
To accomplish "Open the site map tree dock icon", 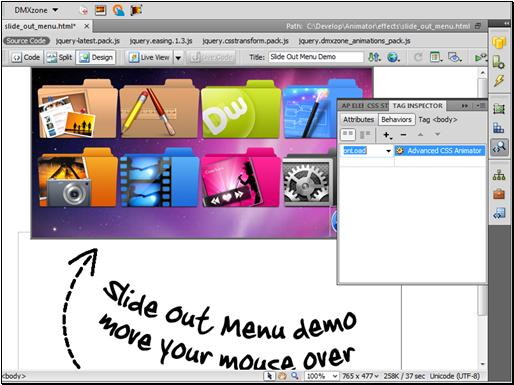I will pos(499,175).
